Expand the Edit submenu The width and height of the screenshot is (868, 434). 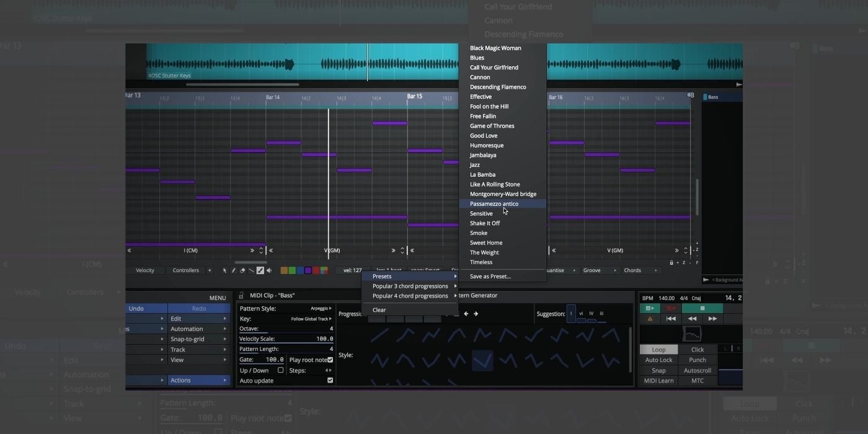click(198, 319)
